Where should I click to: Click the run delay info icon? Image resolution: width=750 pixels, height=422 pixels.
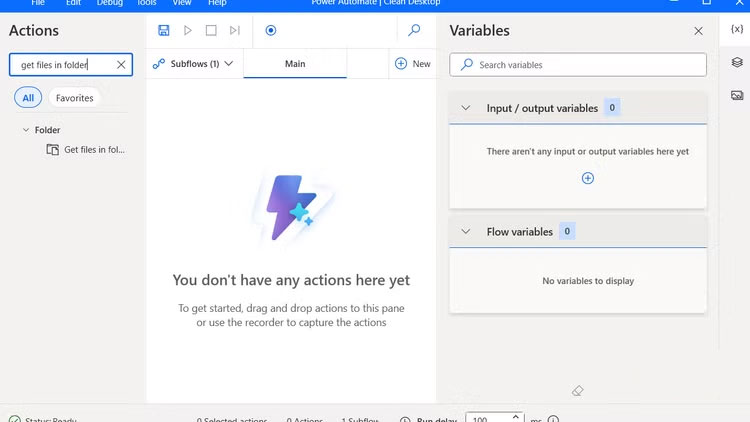tap(553, 419)
